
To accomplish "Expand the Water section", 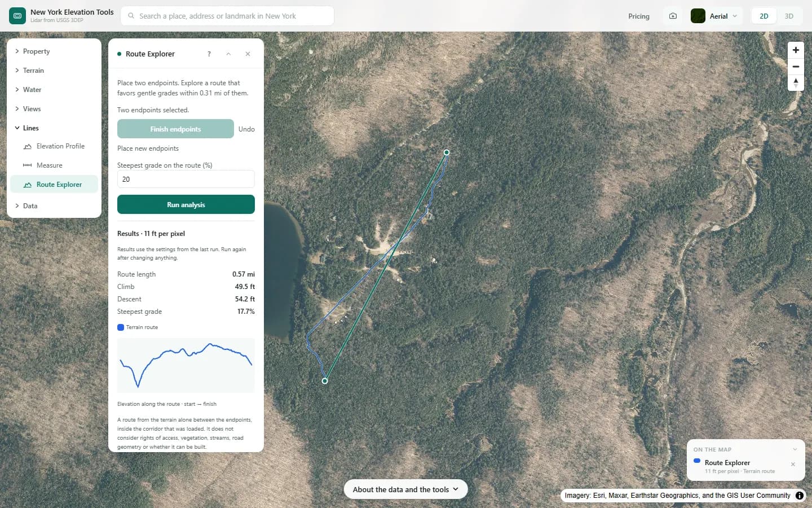I will tap(54, 90).
